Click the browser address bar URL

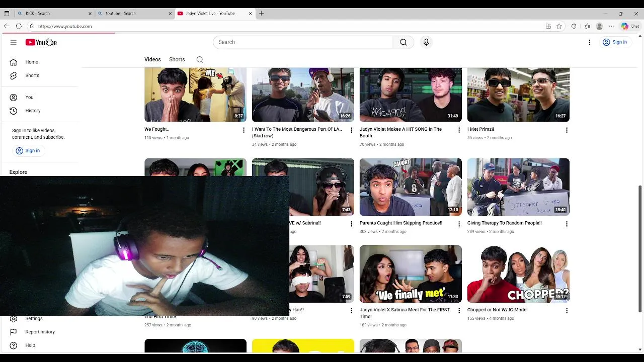pyautogui.click(x=65, y=26)
